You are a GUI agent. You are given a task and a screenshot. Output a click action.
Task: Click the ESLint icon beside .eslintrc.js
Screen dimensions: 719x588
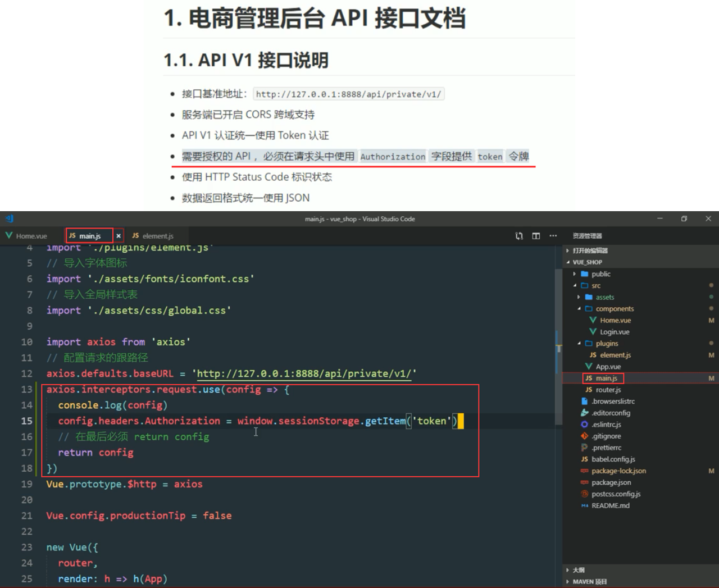tap(584, 425)
